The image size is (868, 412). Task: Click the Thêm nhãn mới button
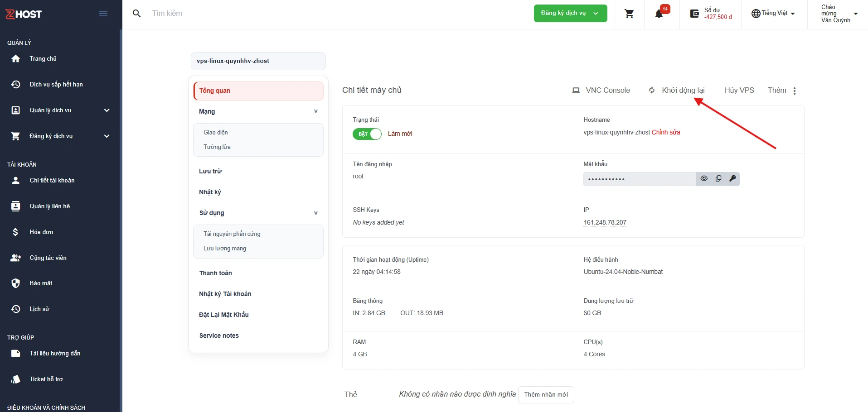(546, 394)
